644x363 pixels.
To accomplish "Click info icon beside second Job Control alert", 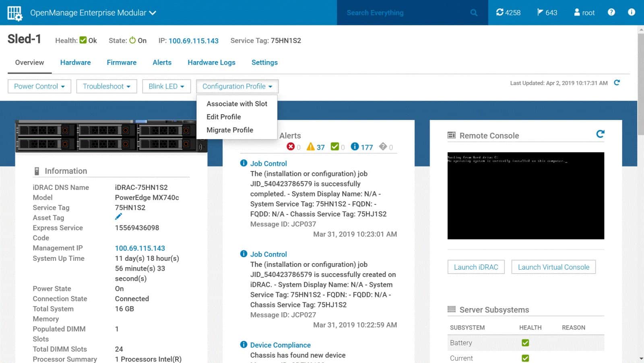I will (244, 254).
